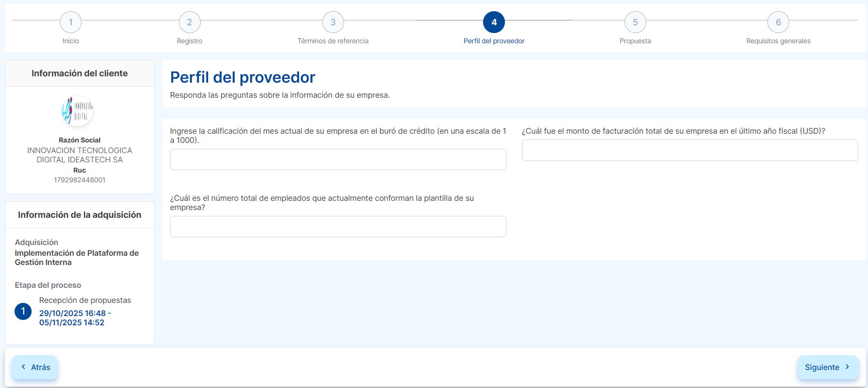Jump to step 5 Propuesta circle
Viewport: 868px width, 388px height.
tap(635, 22)
